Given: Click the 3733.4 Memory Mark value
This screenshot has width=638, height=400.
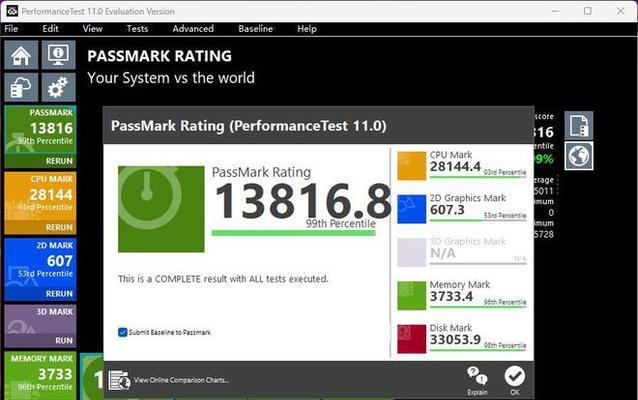Looking at the screenshot, I should click(451, 297).
